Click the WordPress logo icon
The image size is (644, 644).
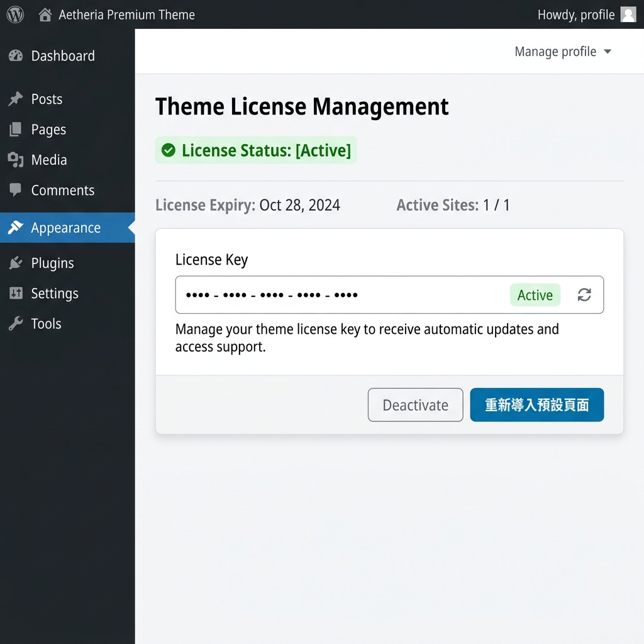pyautogui.click(x=15, y=15)
